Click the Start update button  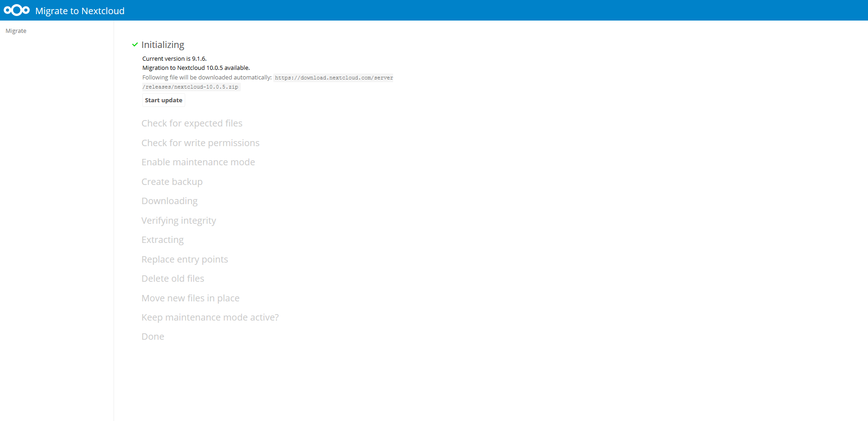tap(164, 100)
